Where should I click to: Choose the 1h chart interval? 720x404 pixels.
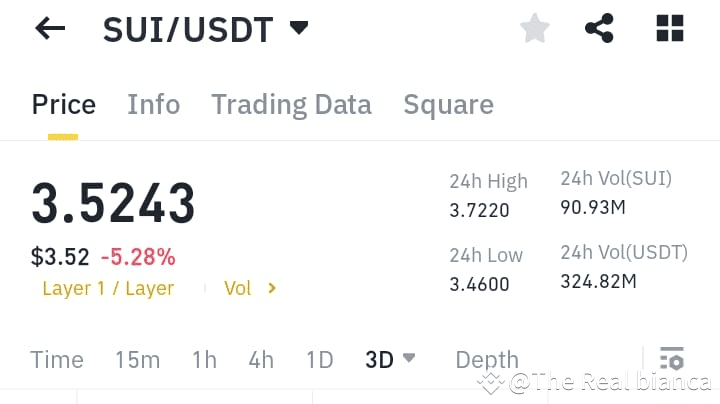tap(204, 359)
